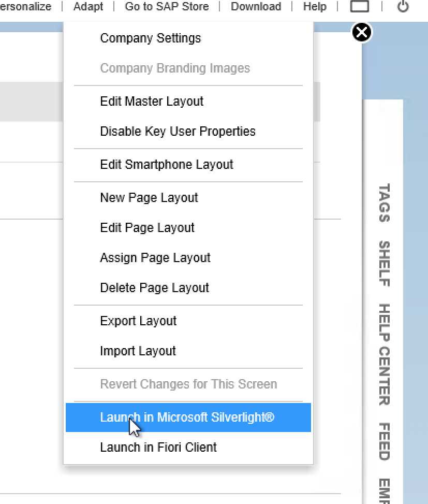Viewport: 428px width, 504px height.
Task: Switch to the HELP CENTER side tab
Action: (383, 354)
